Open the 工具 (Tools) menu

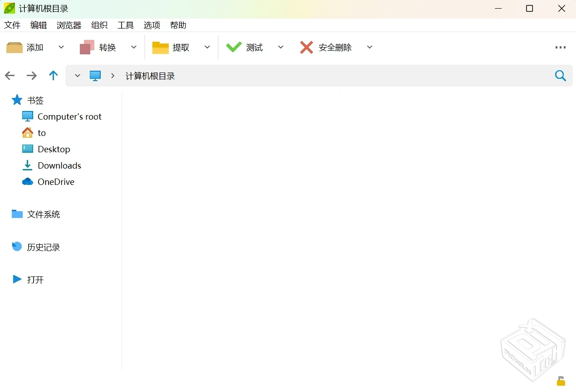point(126,25)
